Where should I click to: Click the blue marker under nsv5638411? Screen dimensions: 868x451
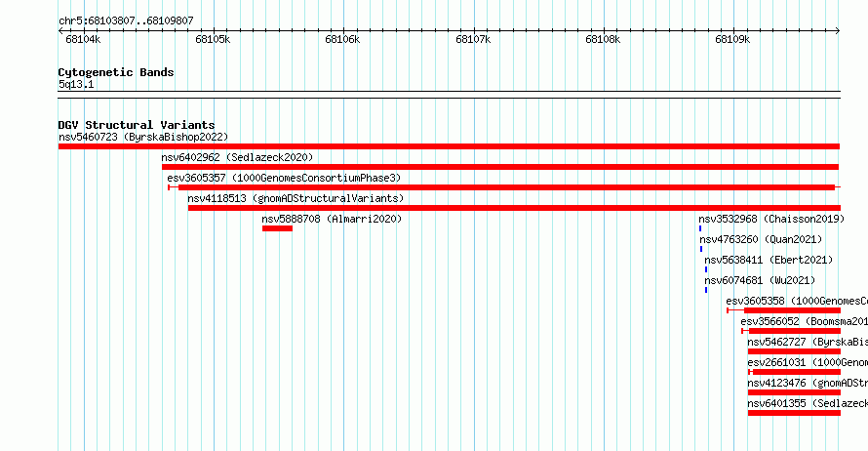click(706, 269)
